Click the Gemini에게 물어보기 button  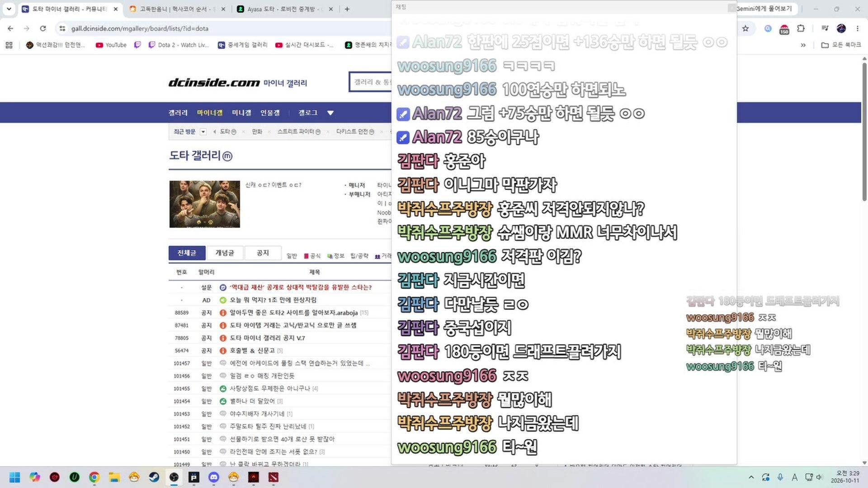[765, 9]
